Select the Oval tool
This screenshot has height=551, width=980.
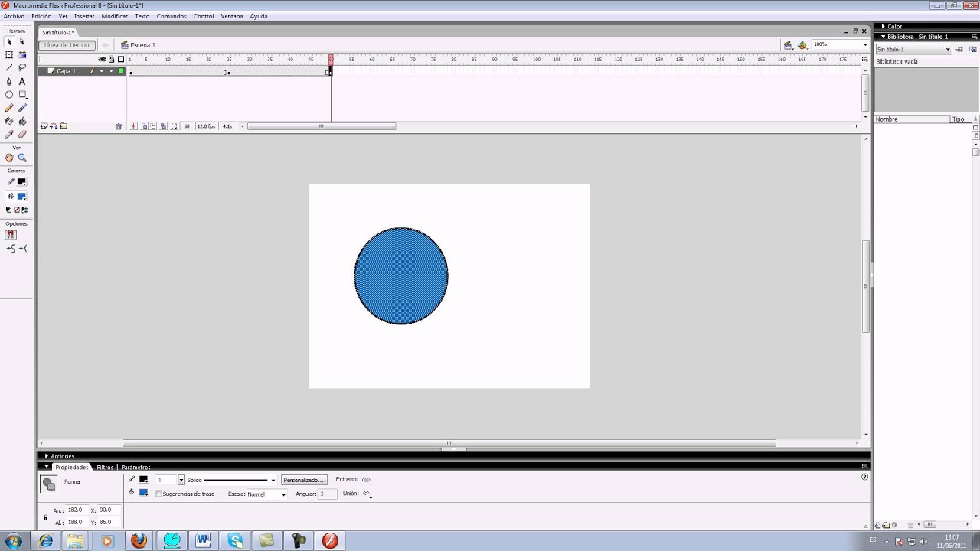(9, 95)
